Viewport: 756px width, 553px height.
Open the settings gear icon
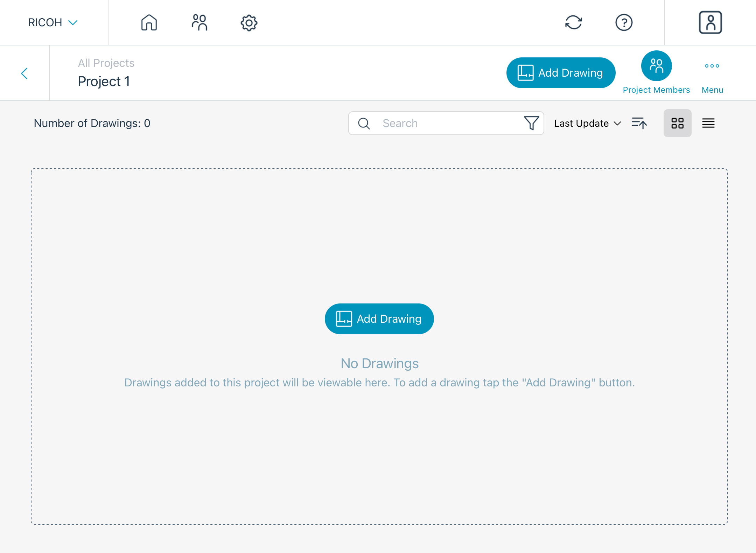pos(249,23)
